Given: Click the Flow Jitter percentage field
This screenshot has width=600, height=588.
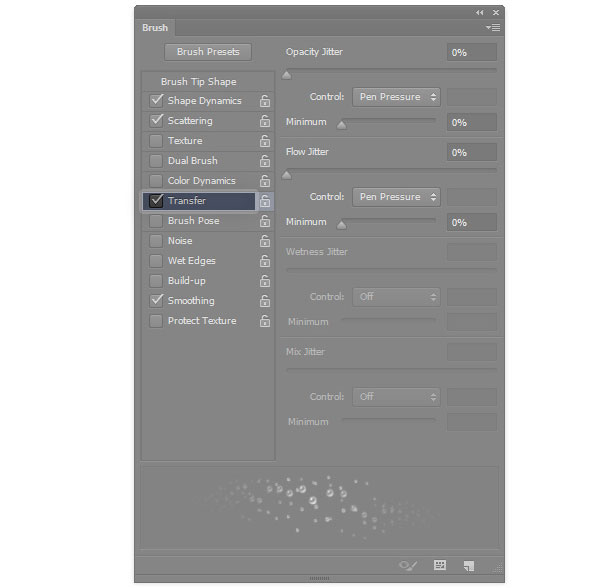Looking at the screenshot, I should [472, 153].
